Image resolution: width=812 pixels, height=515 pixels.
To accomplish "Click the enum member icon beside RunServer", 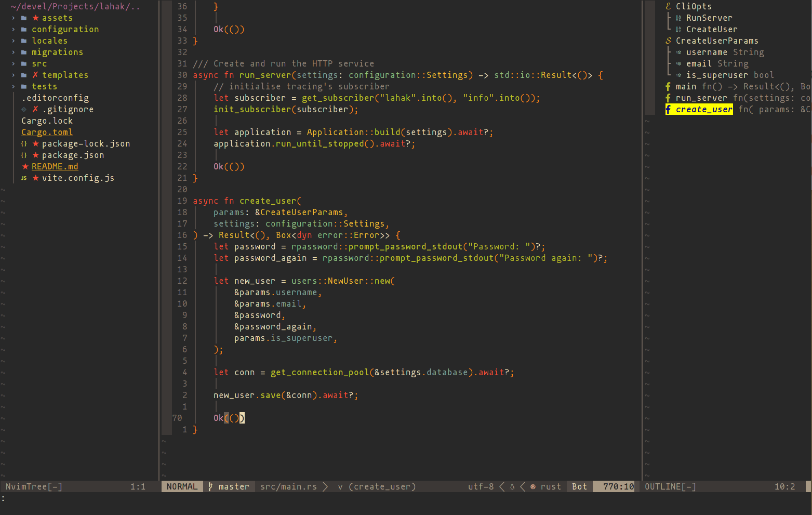I will click(x=678, y=18).
